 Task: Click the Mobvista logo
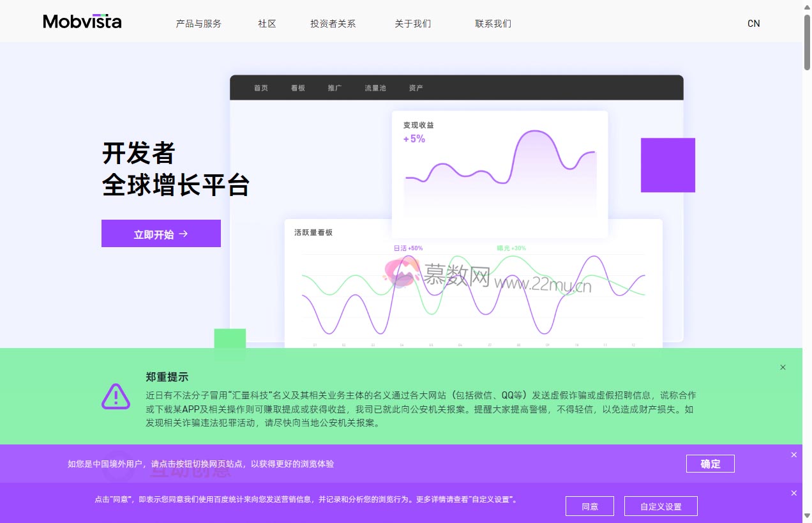click(x=82, y=21)
